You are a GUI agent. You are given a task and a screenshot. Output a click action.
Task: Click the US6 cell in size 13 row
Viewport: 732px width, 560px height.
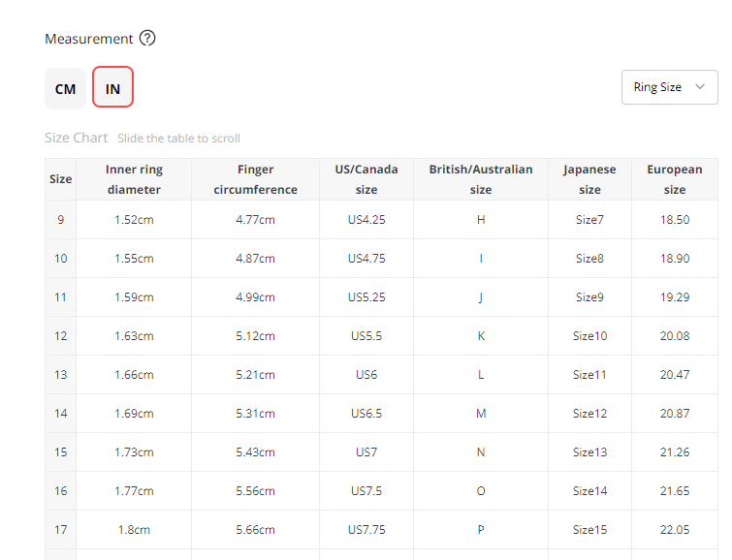(366, 375)
